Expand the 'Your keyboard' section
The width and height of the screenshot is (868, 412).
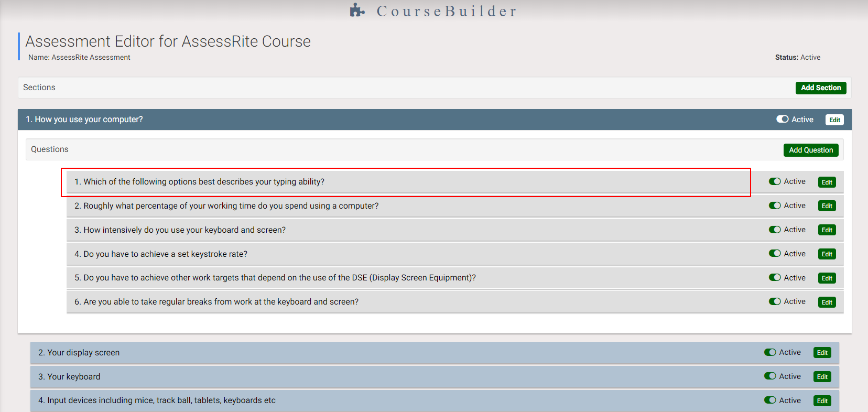coord(74,377)
